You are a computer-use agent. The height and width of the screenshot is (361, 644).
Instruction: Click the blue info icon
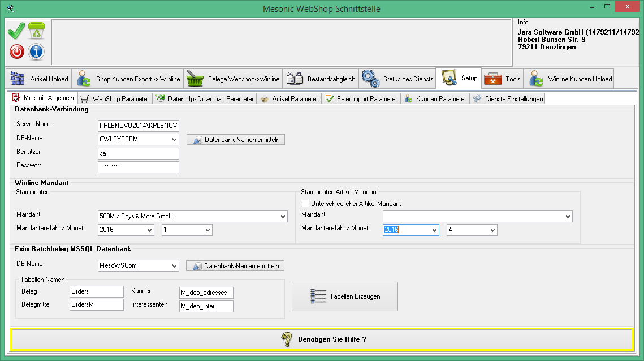36,52
